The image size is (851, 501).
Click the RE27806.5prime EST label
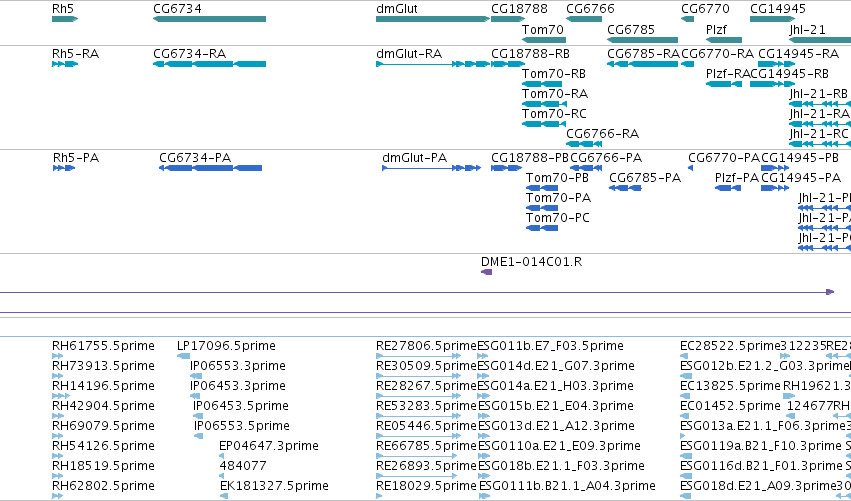[426, 346]
